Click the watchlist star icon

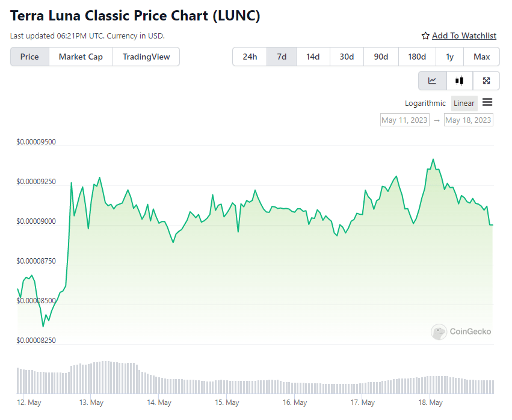tap(425, 36)
